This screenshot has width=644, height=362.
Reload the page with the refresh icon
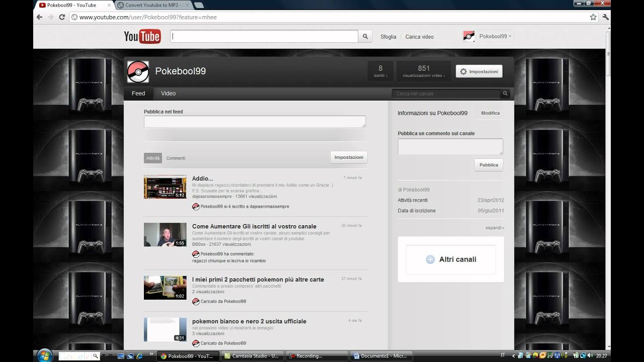click(62, 17)
